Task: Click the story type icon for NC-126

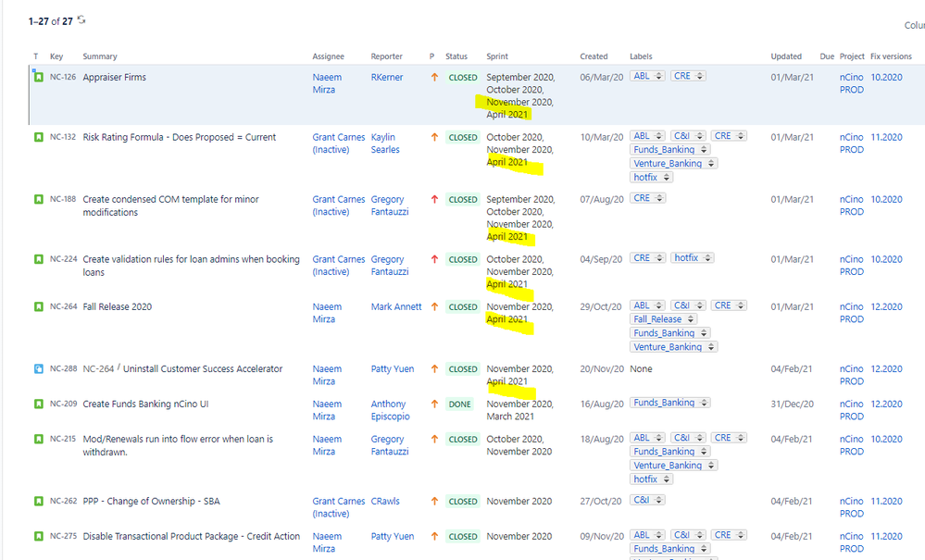Action: point(38,77)
